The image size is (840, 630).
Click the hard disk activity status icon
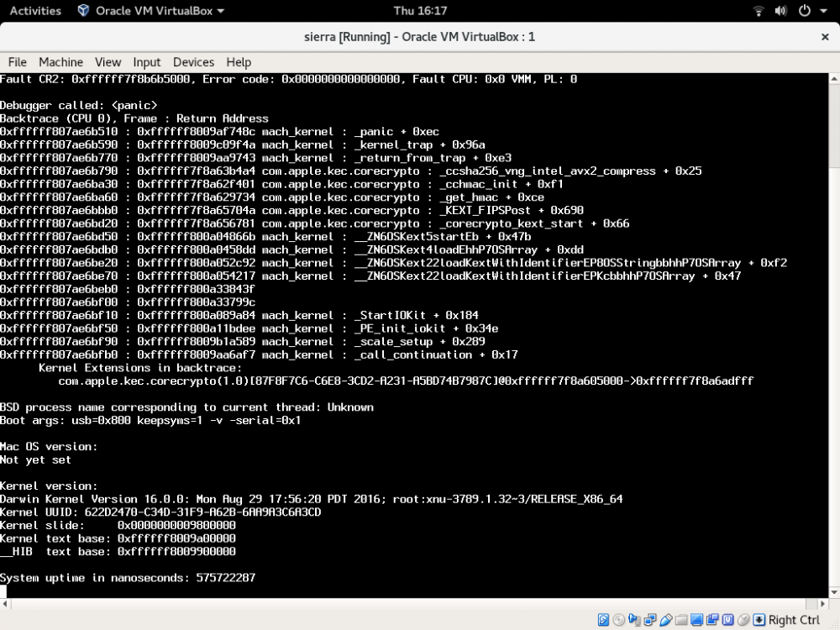(x=603, y=620)
